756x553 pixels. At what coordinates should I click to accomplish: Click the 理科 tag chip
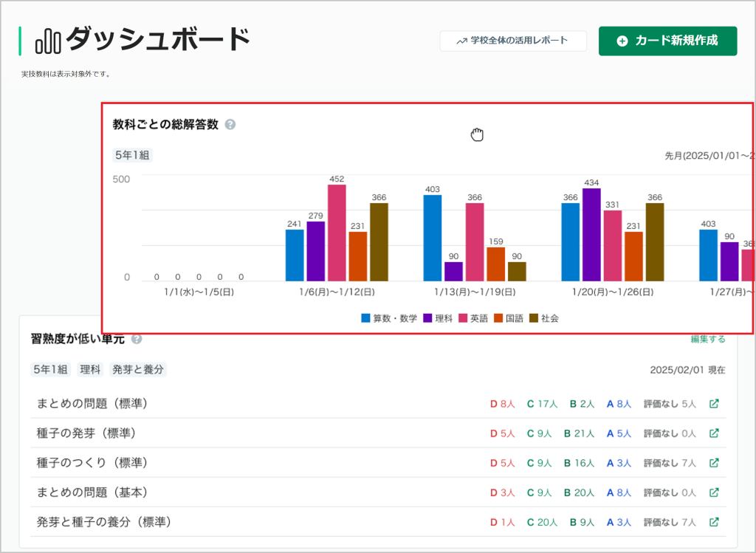click(x=90, y=369)
